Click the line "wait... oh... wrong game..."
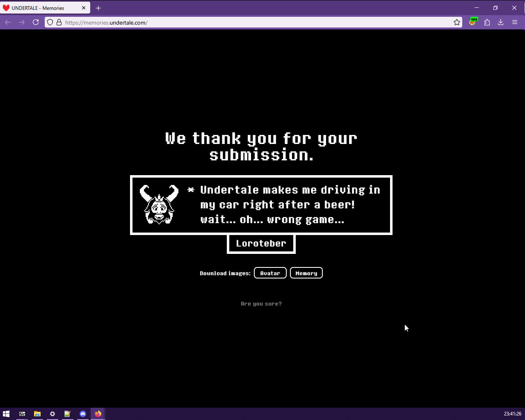The image size is (525, 420). tap(272, 219)
